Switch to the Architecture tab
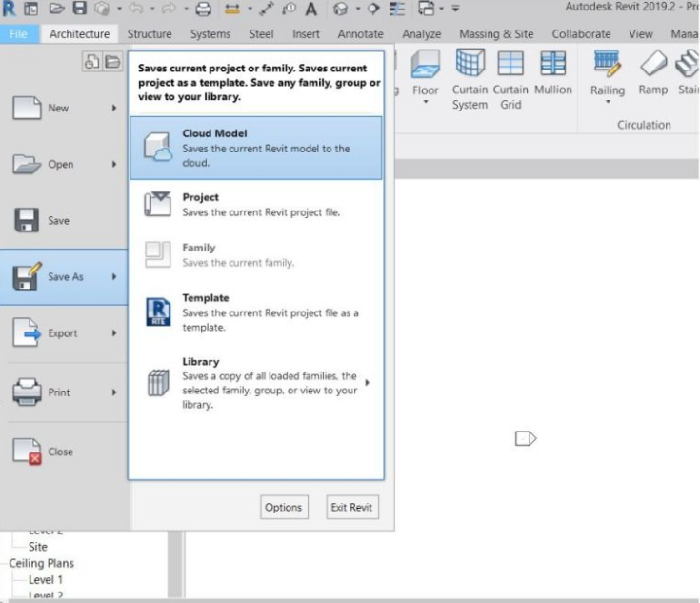The width and height of the screenshot is (700, 603). [x=79, y=34]
